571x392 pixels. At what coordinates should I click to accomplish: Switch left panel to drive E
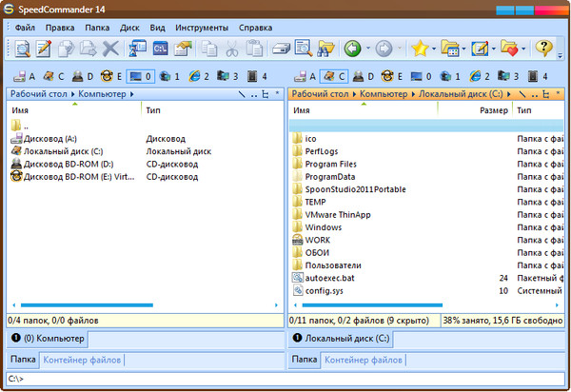[109, 75]
